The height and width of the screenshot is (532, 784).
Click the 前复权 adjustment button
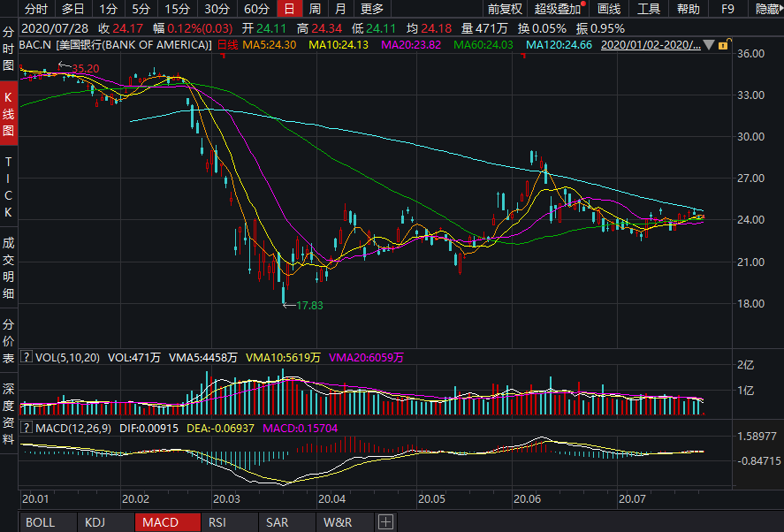pyautogui.click(x=505, y=9)
